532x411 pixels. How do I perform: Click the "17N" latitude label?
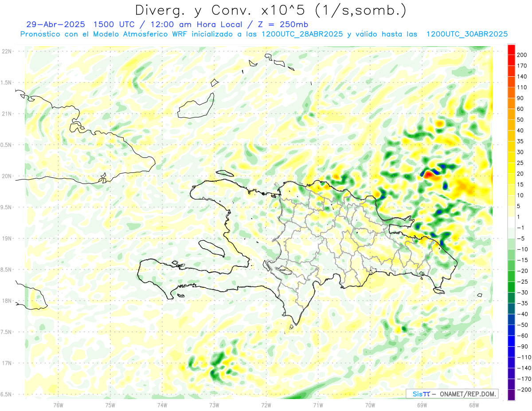tap(6, 363)
